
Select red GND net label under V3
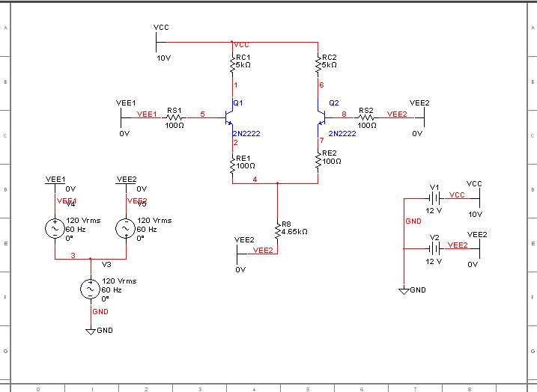(100, 312)
